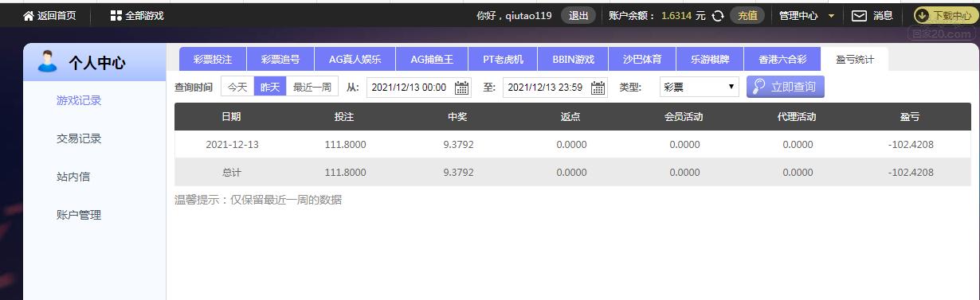Open the 香港六合彩 tab
980x300 pixels.
(x=782, y=60)
